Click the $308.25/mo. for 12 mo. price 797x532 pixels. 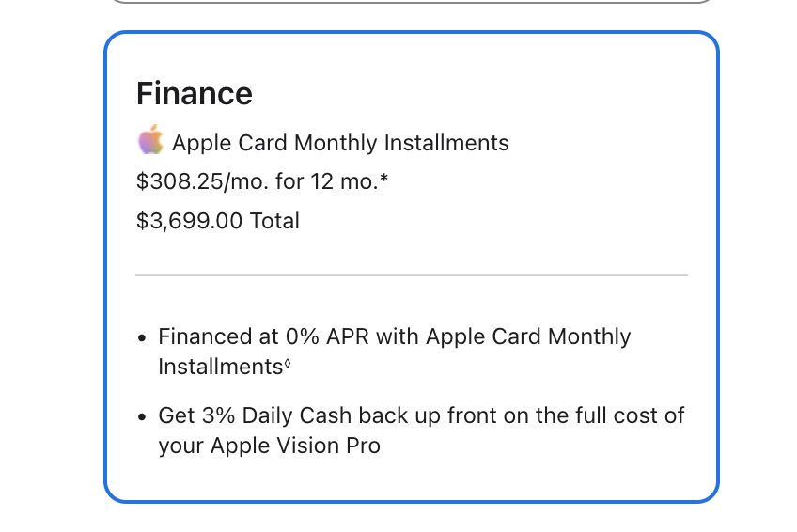point(258,180)
